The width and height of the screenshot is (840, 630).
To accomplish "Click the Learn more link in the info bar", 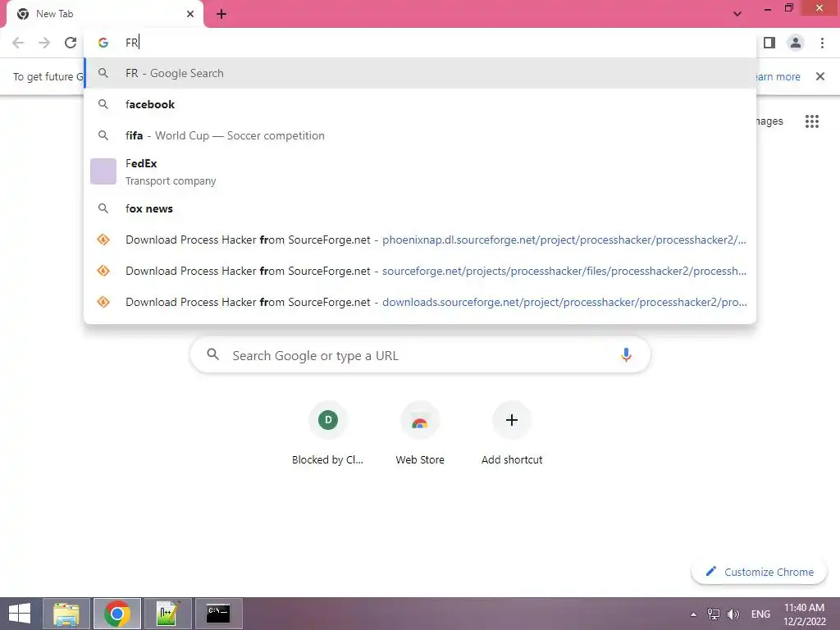I will pyautogui.click(x=778, y=76).
